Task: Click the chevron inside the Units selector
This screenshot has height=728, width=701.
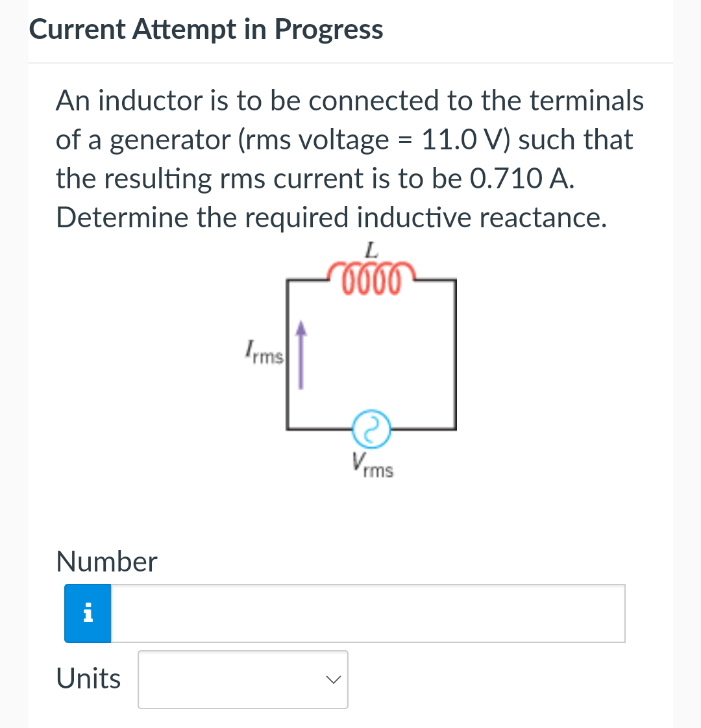Action: pyautogui.click(x=333, y=679)
